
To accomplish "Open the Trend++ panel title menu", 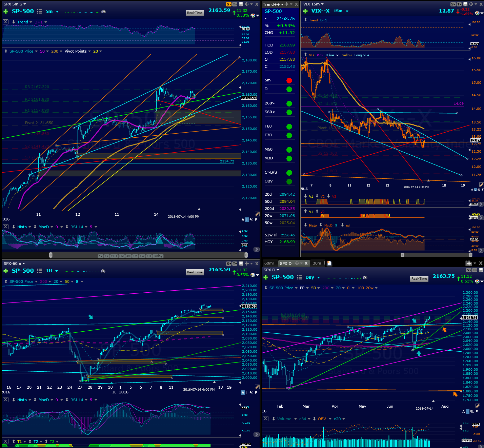I will 273,4.
